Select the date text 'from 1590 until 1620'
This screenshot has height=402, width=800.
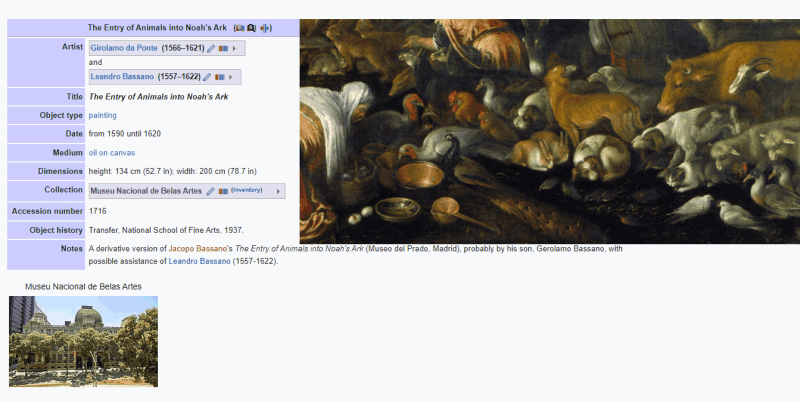tap(124, 134)
